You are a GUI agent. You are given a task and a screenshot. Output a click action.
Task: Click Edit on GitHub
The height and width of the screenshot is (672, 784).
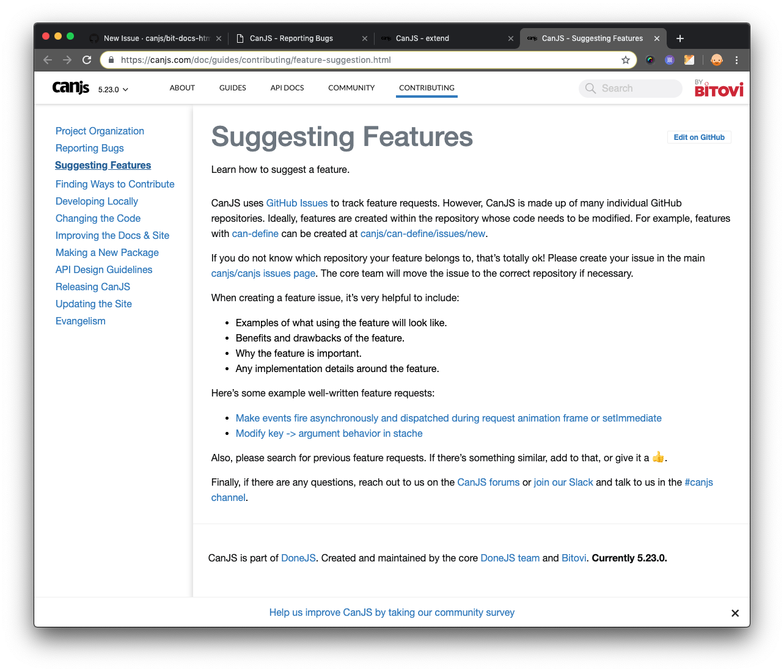click(698, 137)
